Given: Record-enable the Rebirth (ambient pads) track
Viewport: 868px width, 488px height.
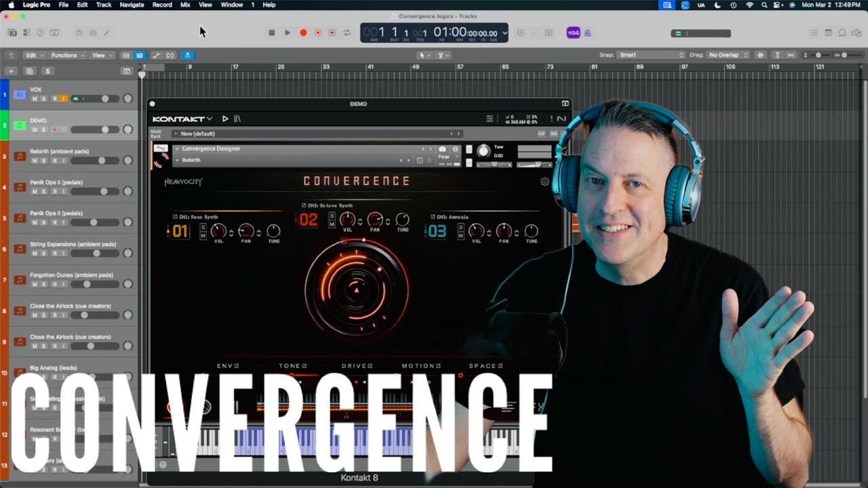Looking at the screenshot, I should point(55,161).
